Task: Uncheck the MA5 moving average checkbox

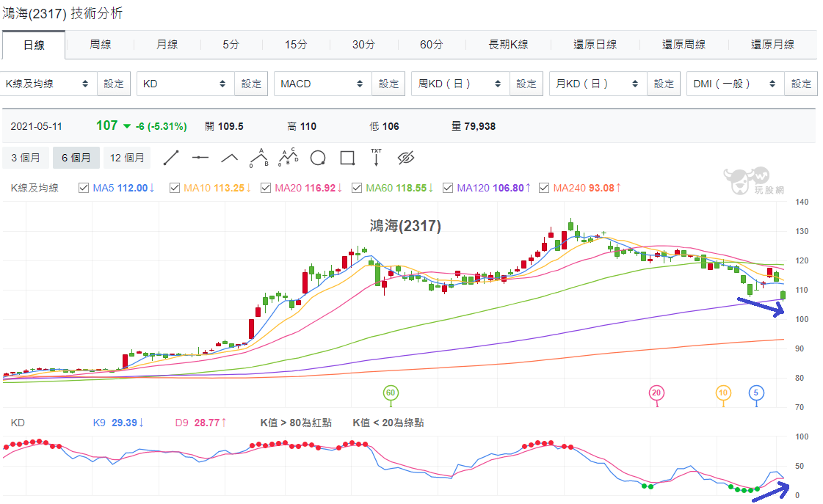Action: (x=84, y=188)
